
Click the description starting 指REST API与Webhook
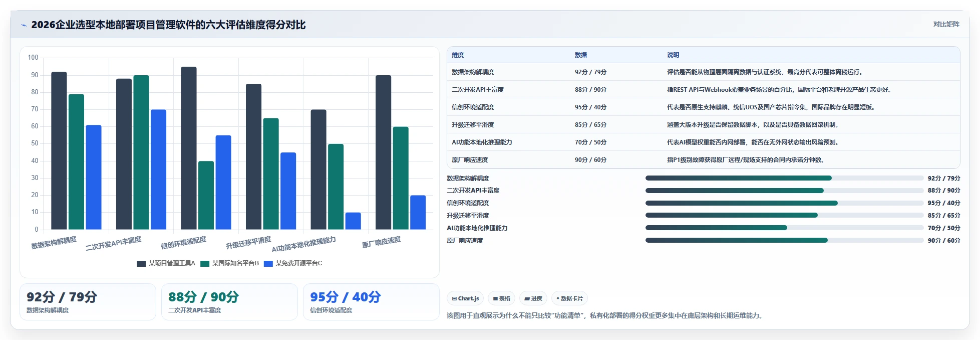(779, 90)
